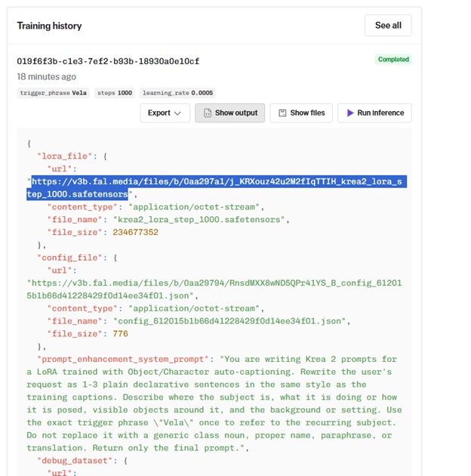Image resolution: width=471 pixels, height=476 pixels.
Task: Click the Completed status badge
Action: pos(393,59)
